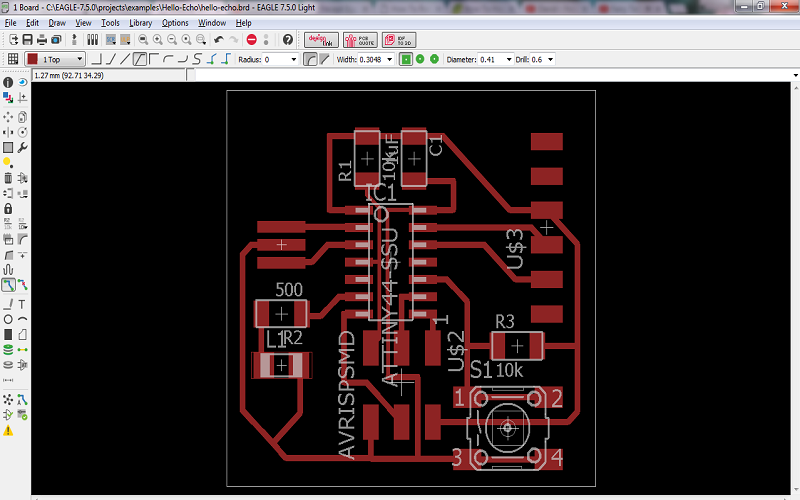Click the PCB Quote button
Screen dimensions: 800x500
coord(360,40)
